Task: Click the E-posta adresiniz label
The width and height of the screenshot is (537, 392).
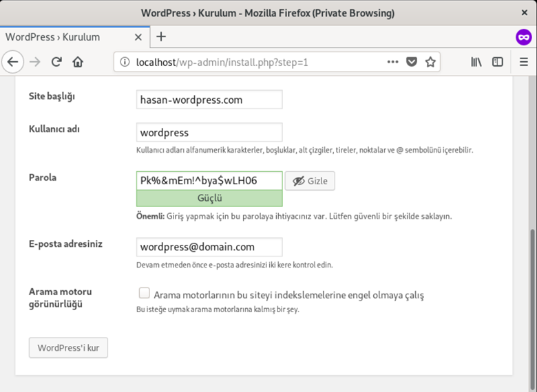Action: (65, 244)
